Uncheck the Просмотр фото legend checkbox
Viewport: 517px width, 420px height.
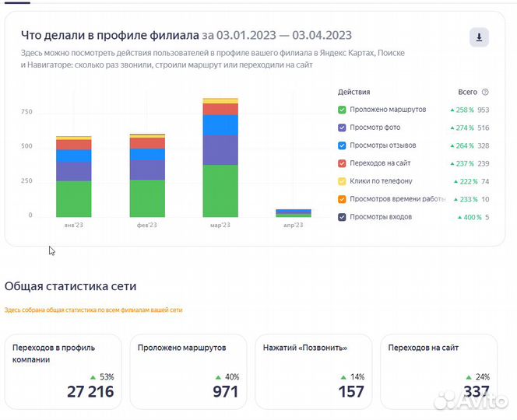(342, 128)
